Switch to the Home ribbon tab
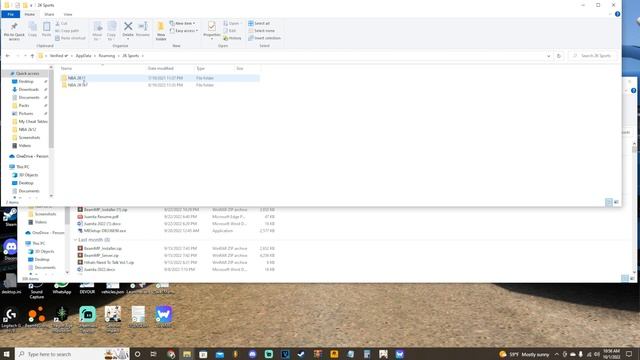The height and width of the screenshot is (360, 640). pos(29,14)
